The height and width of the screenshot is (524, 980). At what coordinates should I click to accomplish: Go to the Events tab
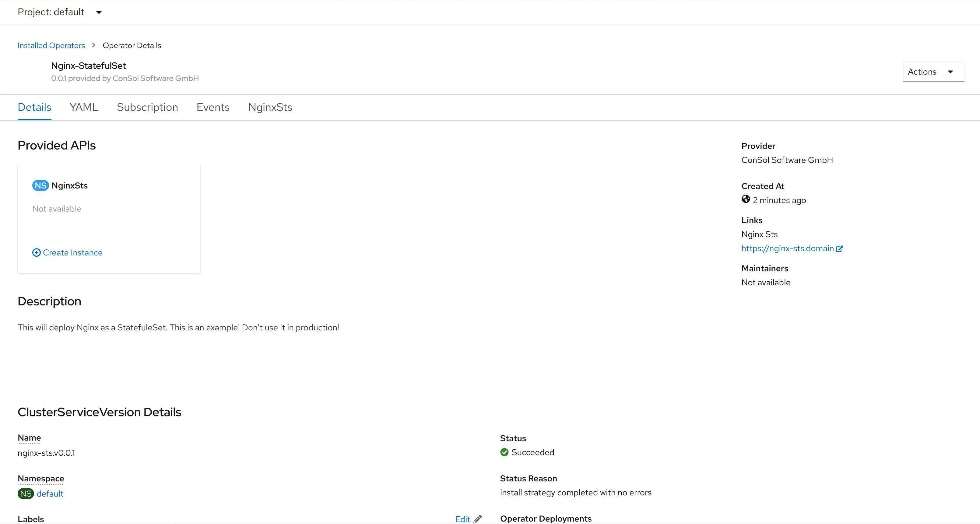pos(213,107)
